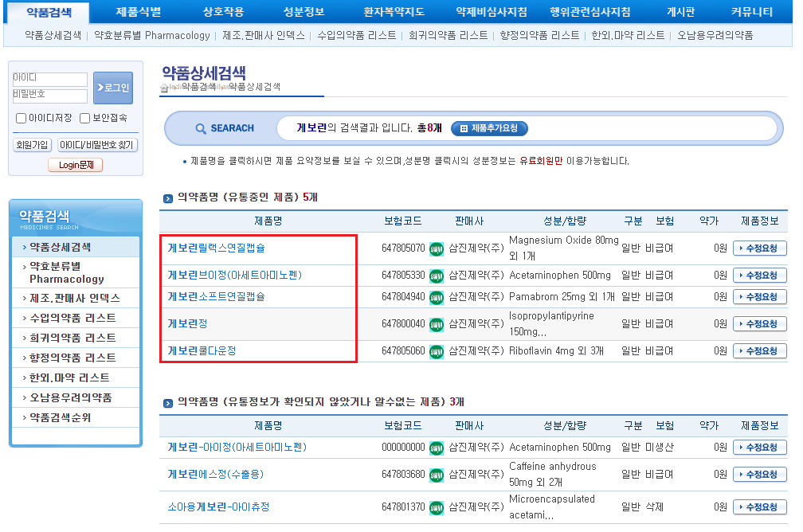Select 향정의약품 리스트 in submenu bar
Image resolution: width=803 pixels, height=532 pixels.
(540, 35)
